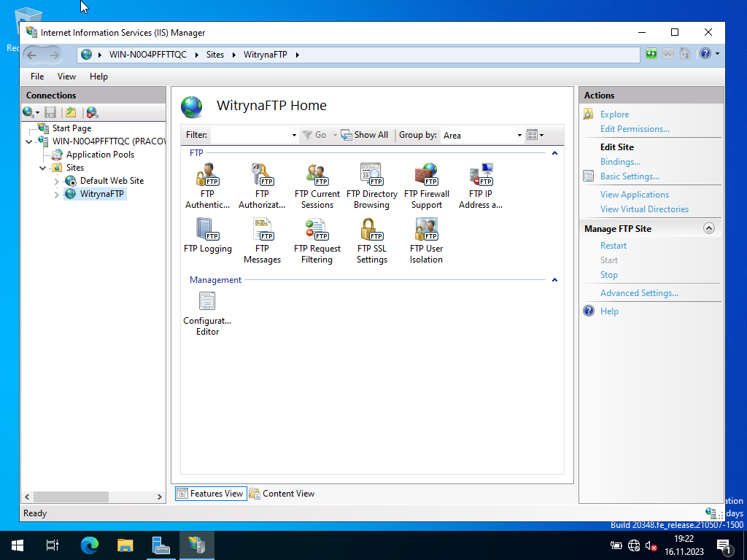Click the Create New Connection toolbar icon
This screenshot has width=747, height=560.
point(28,112)
